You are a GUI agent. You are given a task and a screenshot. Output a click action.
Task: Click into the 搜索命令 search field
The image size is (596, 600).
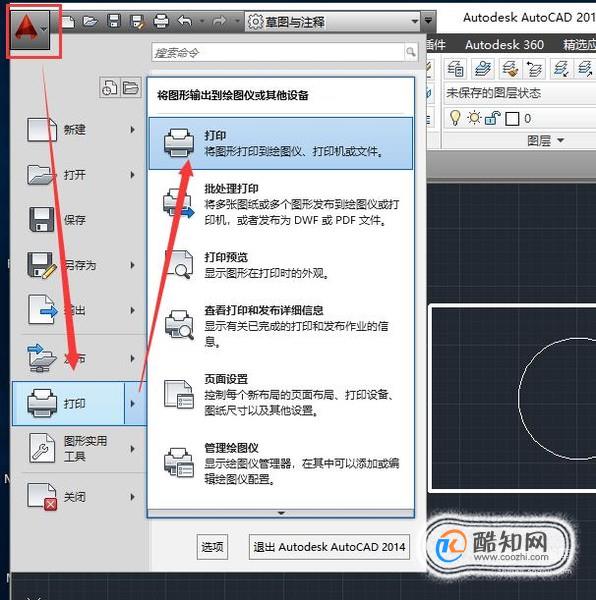coord(278,52)
